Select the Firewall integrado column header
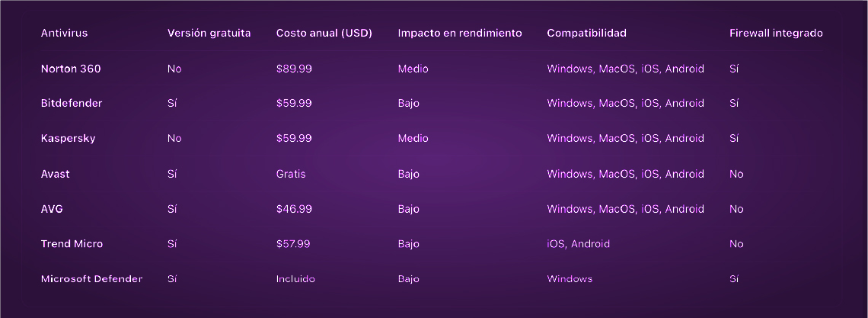The image size is (868, 318). coord(776,34)
